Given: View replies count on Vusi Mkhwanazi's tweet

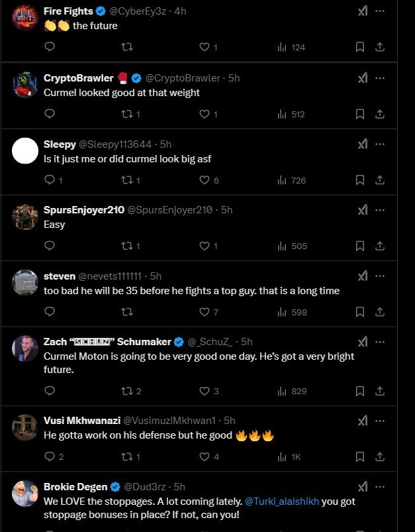Looking at the screenshot, I should coord(51,456).
